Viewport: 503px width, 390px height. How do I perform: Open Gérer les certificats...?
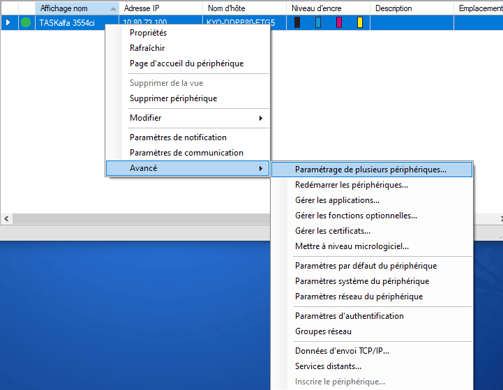(372, 231)
